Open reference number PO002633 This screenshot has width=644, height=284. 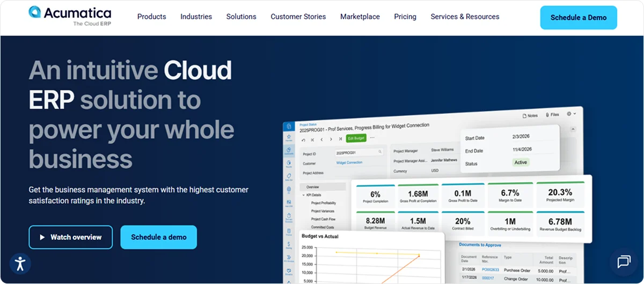[x=491, y=270]
